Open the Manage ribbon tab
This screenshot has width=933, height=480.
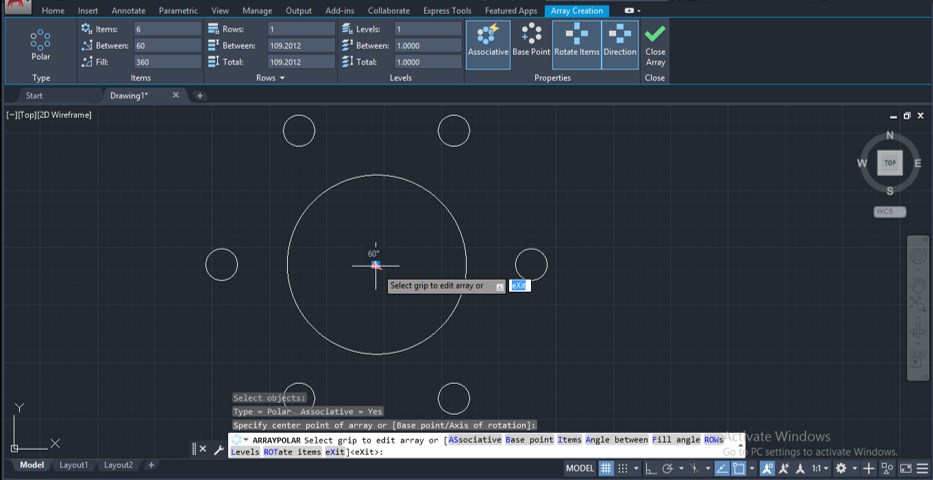coord(258,11)
